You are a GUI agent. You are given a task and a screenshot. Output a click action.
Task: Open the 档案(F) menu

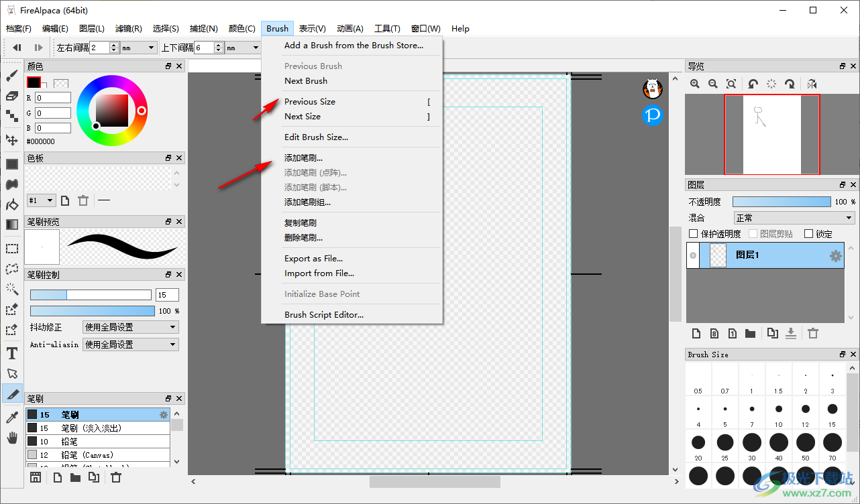coord(19,29)
